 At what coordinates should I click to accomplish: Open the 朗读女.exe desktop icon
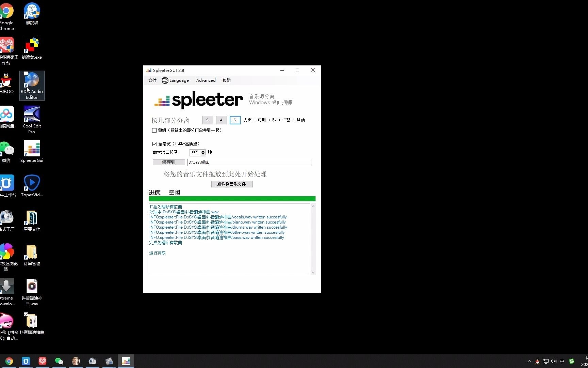coord(32,48)
